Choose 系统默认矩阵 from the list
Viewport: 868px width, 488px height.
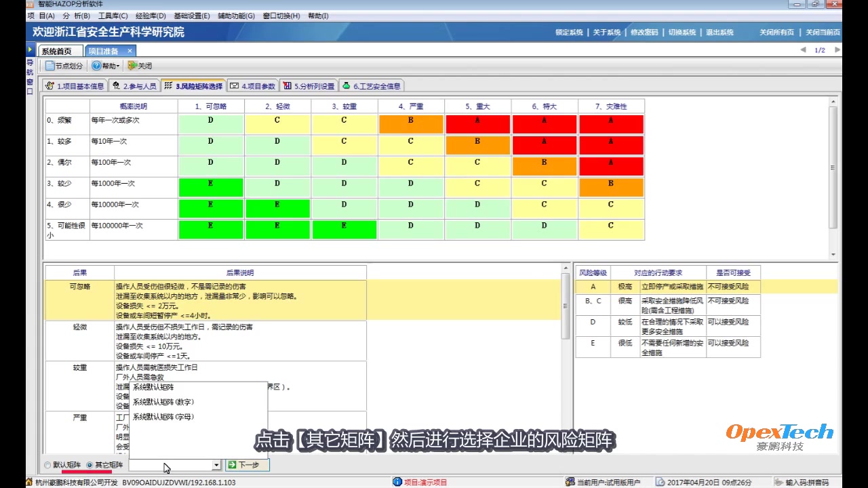click(153, 388)
